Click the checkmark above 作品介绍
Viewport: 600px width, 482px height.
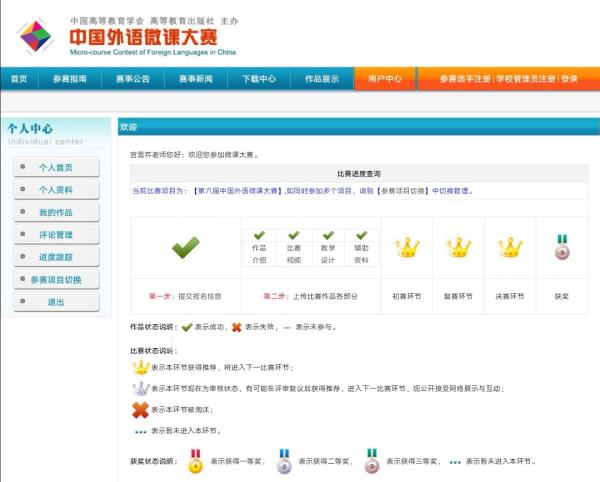pyautogui.click(x=259, y=235)
